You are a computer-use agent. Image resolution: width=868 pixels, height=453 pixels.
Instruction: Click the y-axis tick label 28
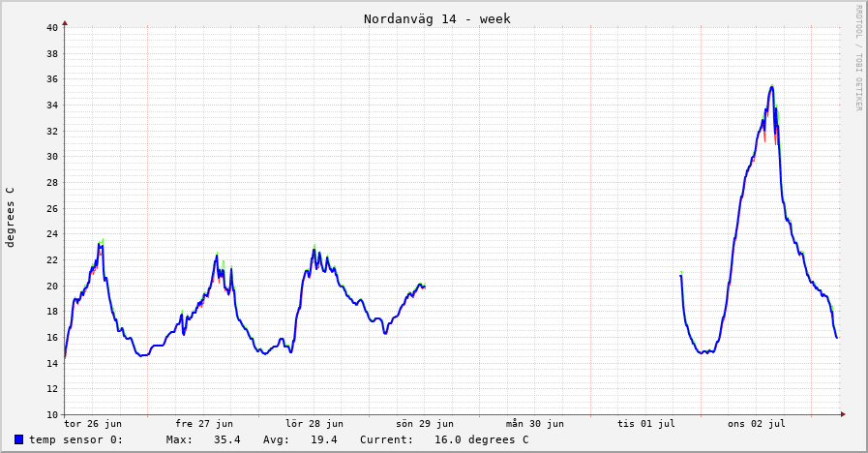click(x=52, y=183)
